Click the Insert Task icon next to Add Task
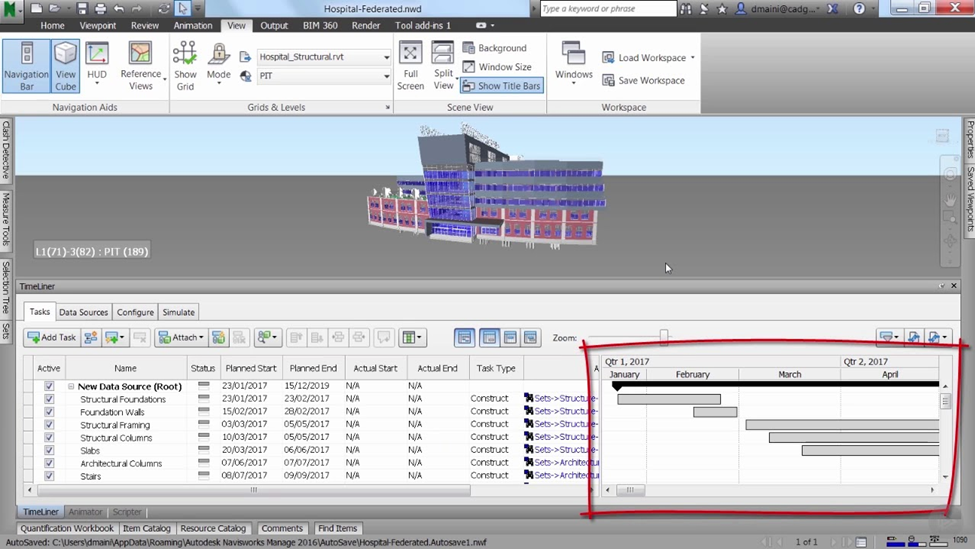Image resolution: width=975 pixels, height=549 pixels. tap(91, 338)
